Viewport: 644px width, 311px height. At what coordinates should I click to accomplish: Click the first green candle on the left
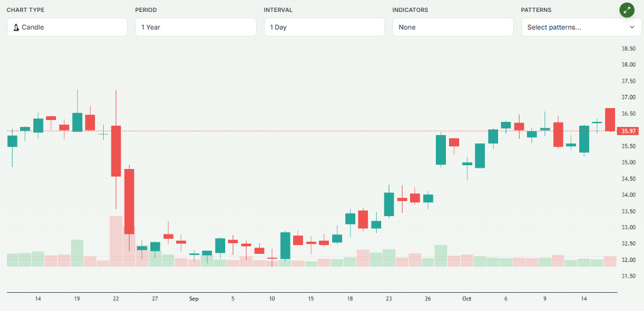(x=12, y=141)
